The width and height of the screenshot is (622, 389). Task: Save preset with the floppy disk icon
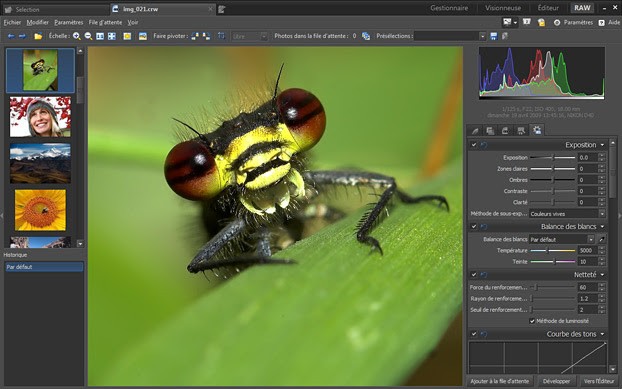pos(493,36)
